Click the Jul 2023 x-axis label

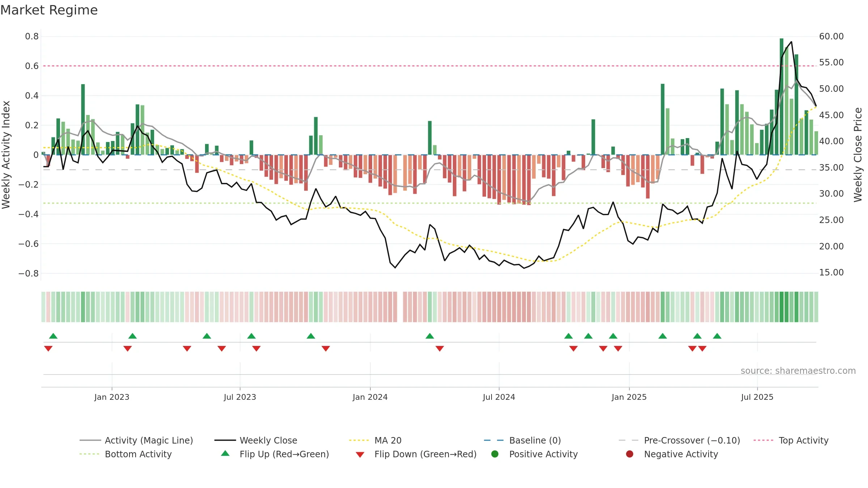tap(240, 397)
